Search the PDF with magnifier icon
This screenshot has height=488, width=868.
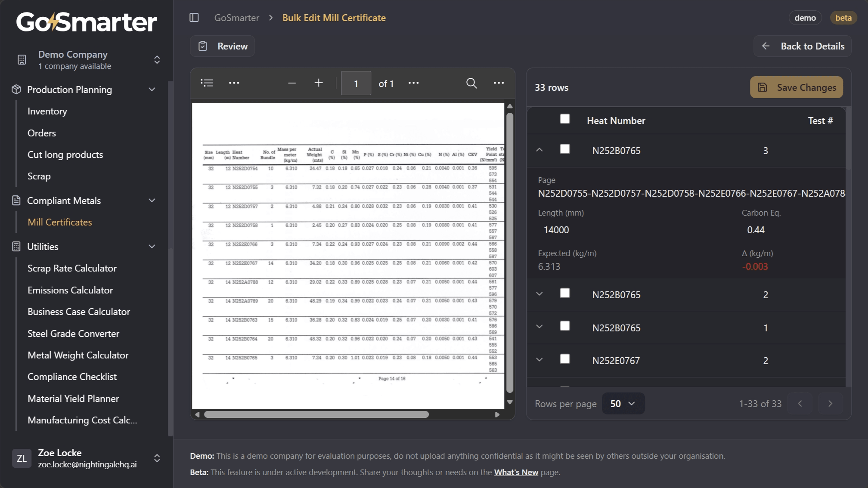472,83
